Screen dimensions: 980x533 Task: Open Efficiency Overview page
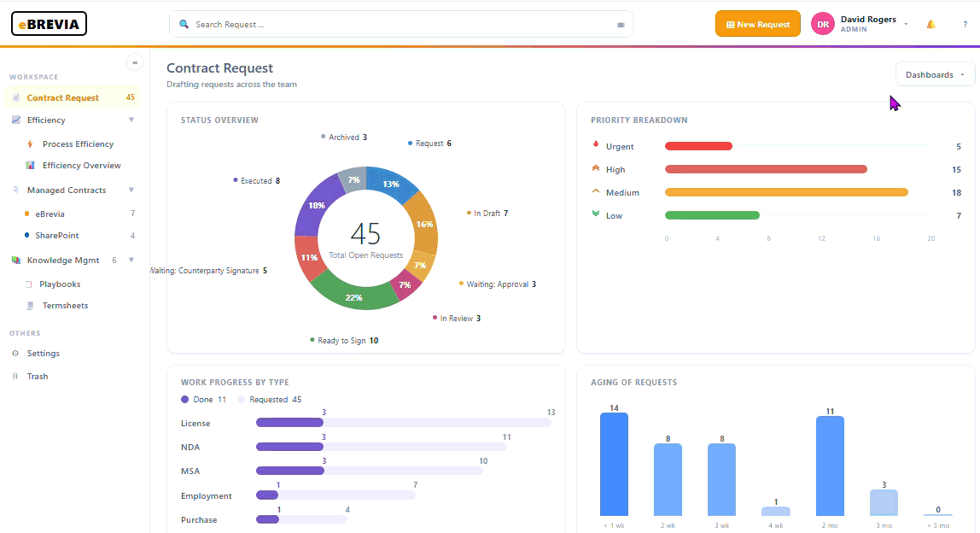coord(81,165)
